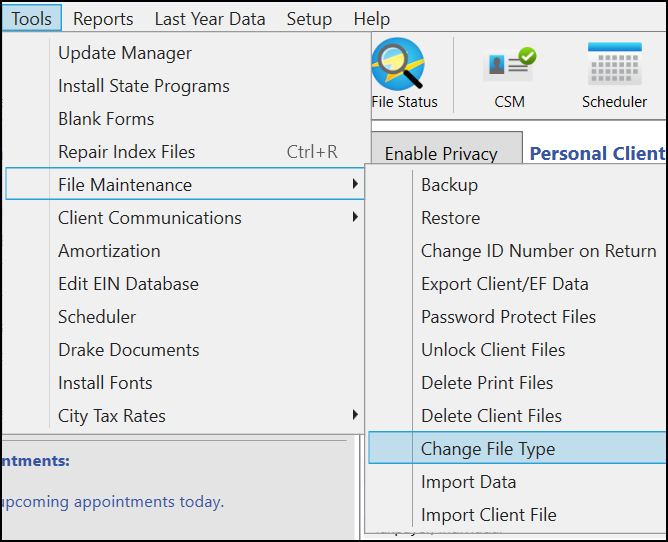
Task: Select Restore in the submenu
Action: tap(517, 218)
